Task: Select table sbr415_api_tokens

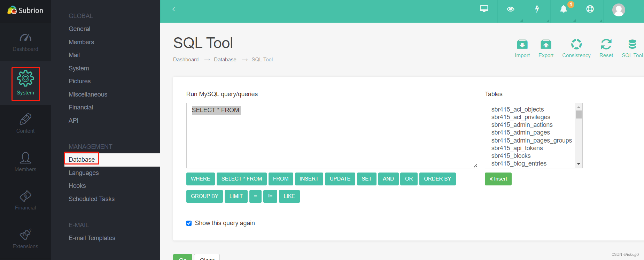Action: [517, 148]
